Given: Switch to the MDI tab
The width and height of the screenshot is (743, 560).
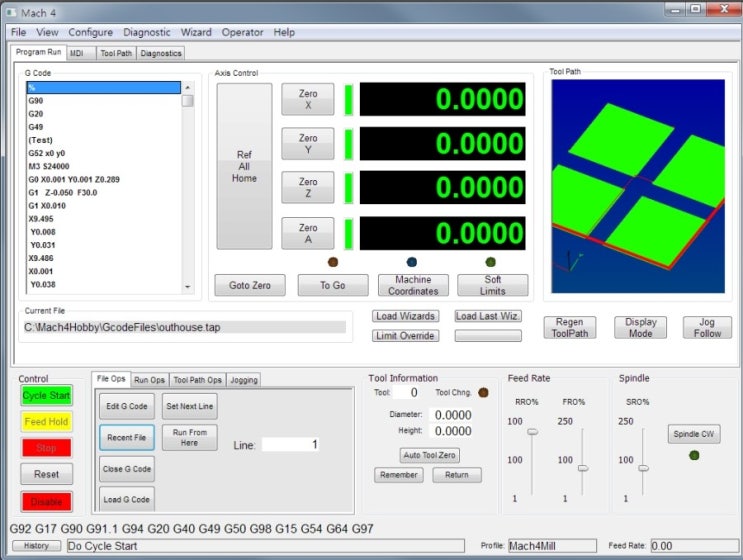Looking at the screenshot, I should point(81,53).
